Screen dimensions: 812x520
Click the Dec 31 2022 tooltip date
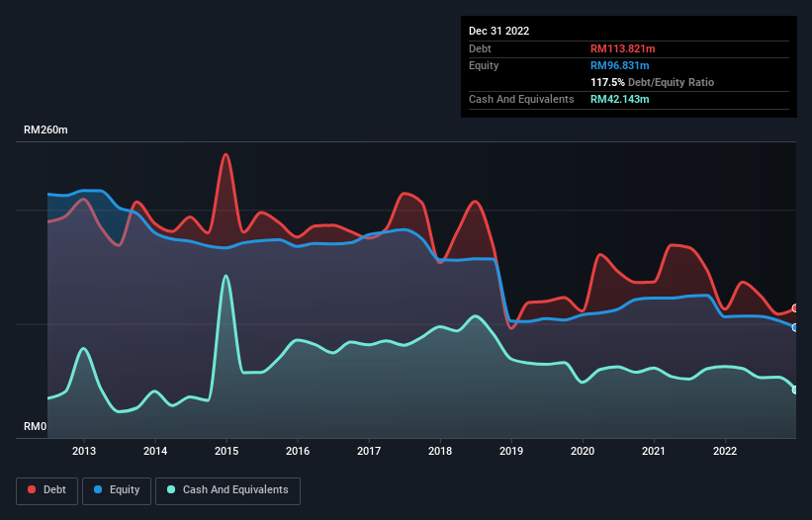click(x=498, y=31)
